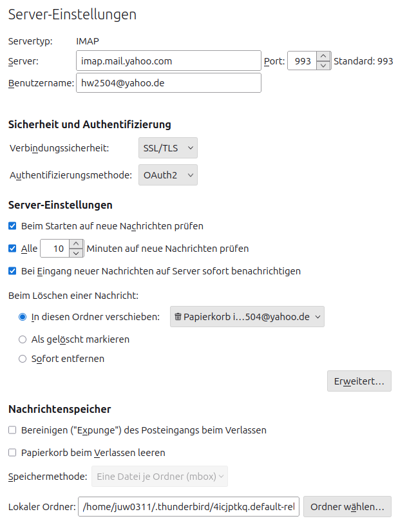Enable 'Papierkorb beim Verlassen leeren'
407x532 pixels.
click(12, 453)
